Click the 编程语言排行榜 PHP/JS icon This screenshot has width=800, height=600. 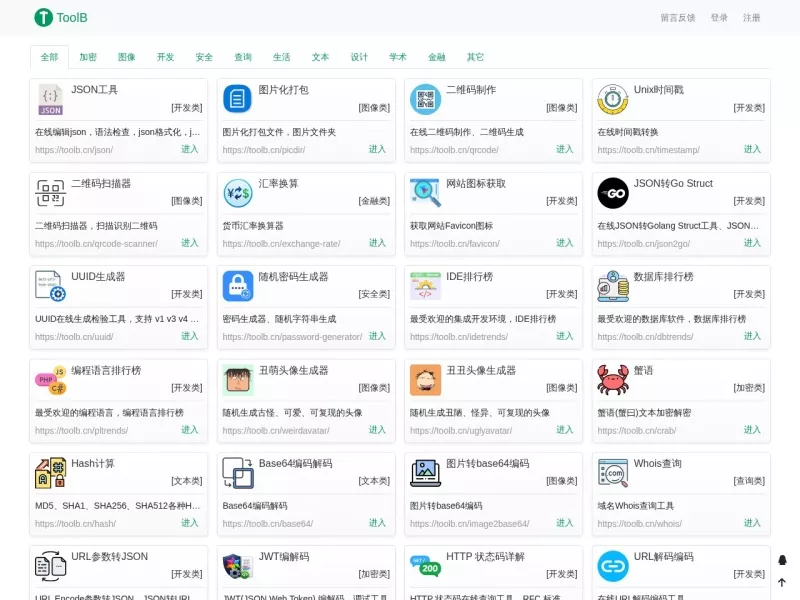[51, 380]
